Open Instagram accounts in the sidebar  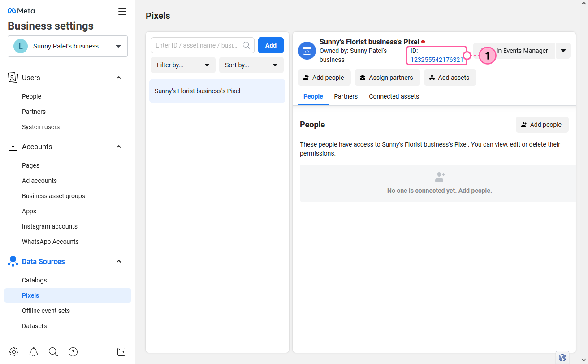tap(50, 226)
